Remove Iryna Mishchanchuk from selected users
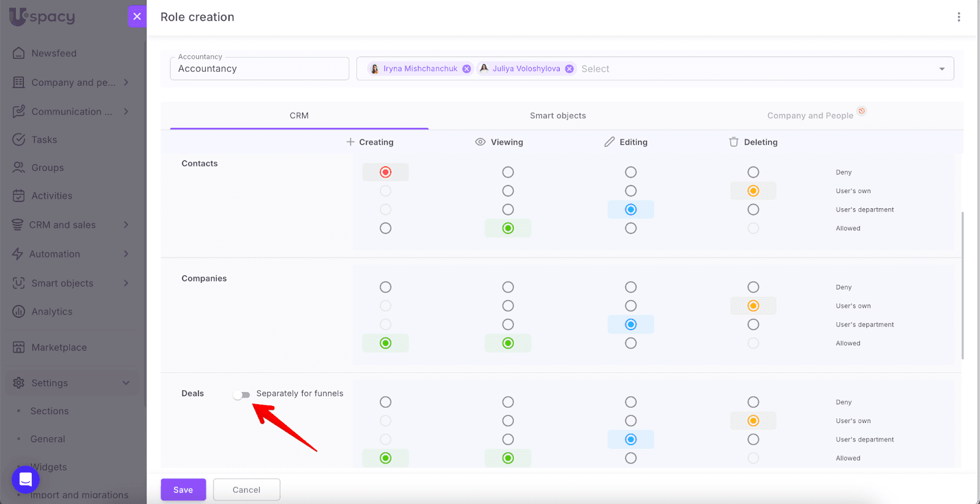 click(467, 69)
